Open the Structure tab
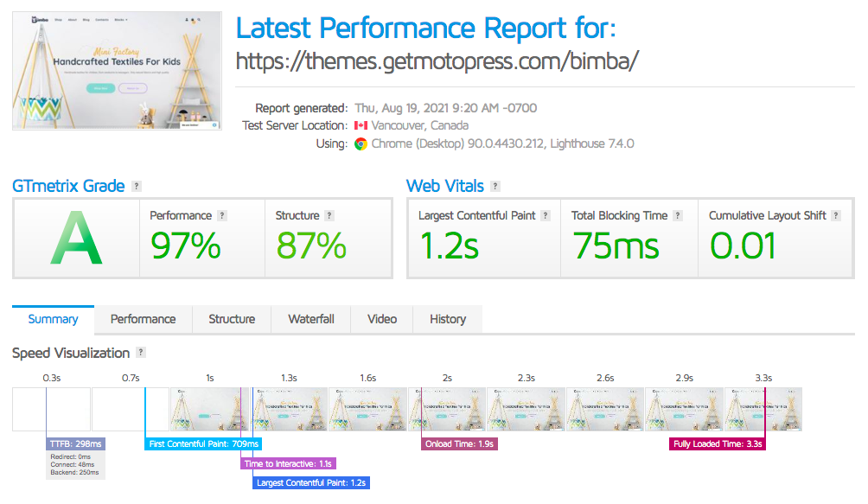Image resolution: width=868 pixels, height=504 pixels. (x=232, y=319)
